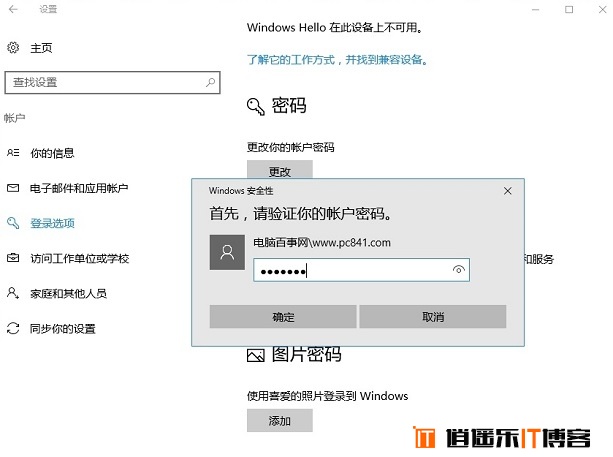613x457 pixels.
Task: Click the Your info person-card icon
Action: click(x=13, y=153)
